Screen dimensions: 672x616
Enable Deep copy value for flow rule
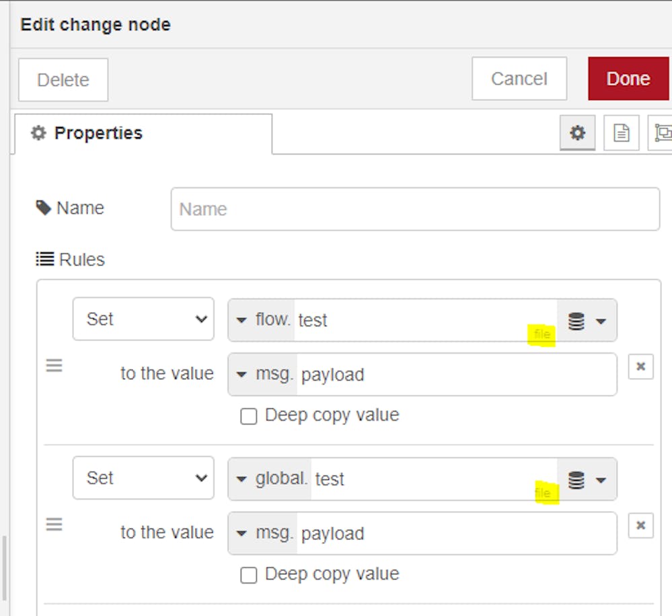[x=249, y=417]
